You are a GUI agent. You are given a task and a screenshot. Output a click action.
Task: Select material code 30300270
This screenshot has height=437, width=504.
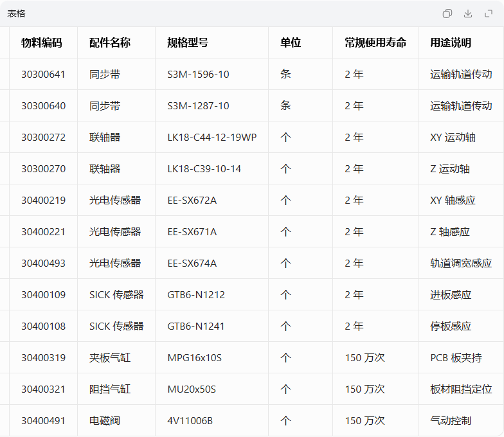tap(44, 168)
